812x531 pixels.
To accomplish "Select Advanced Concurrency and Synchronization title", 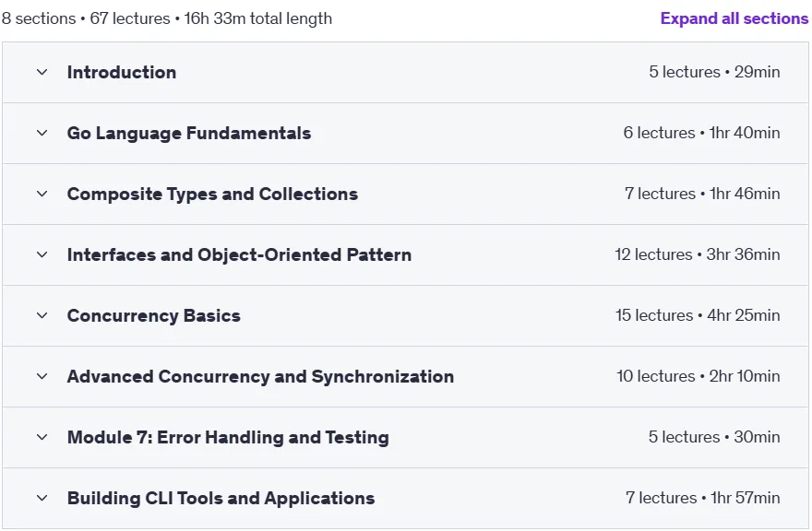I will tap(260, 376).
